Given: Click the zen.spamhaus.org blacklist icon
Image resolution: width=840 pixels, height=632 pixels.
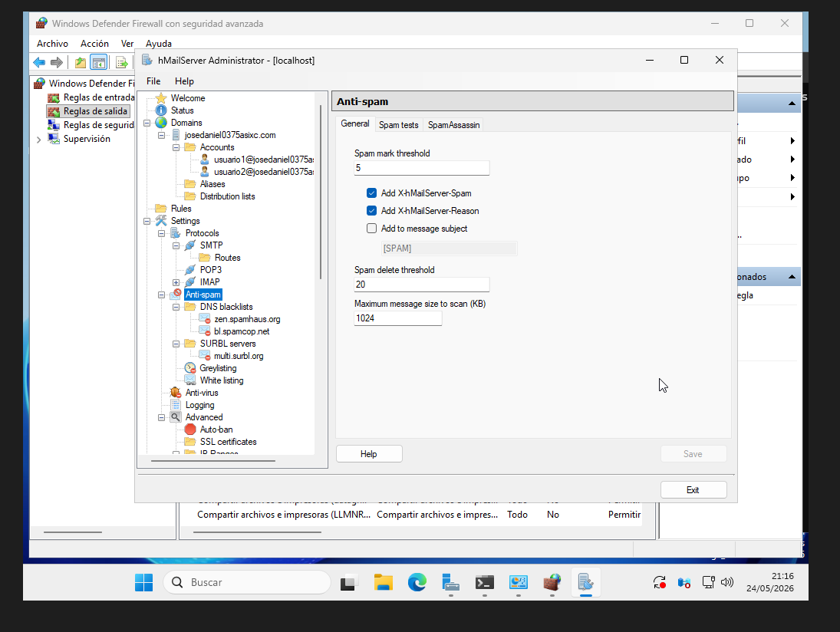Looking at the screenshot, I should (x=205, y=319).
